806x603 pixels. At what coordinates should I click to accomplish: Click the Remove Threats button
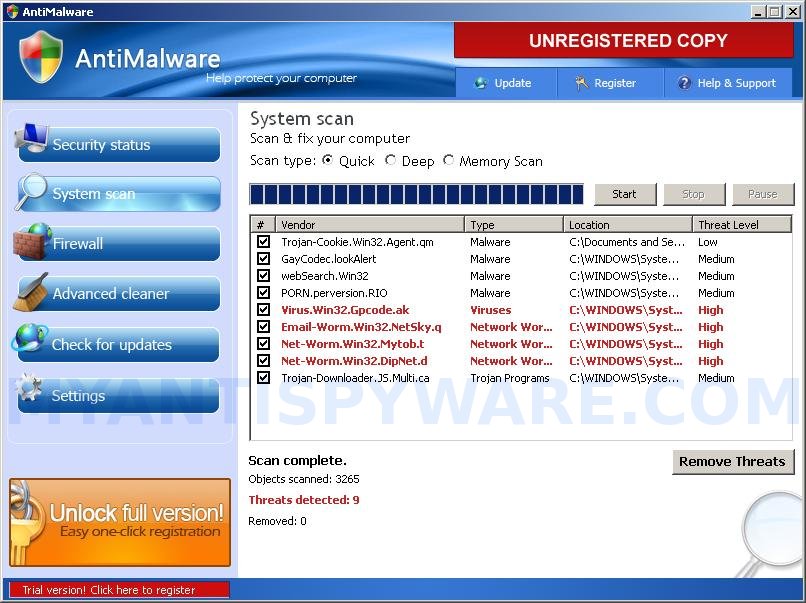point(733,462)
